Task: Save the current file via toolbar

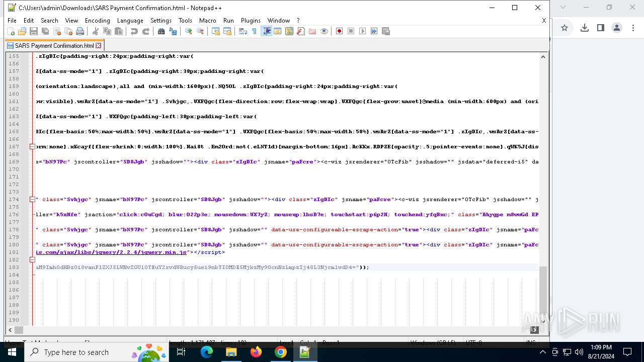Action: (34, 31)
